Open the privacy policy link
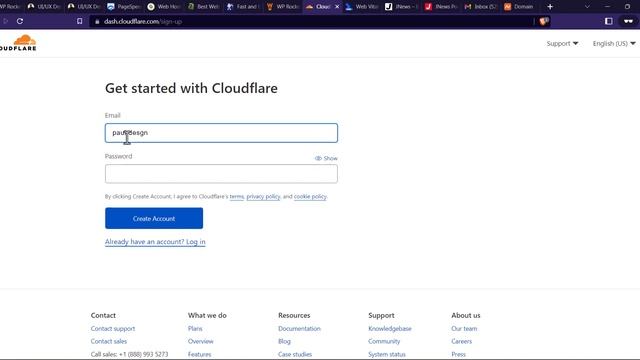The image size is (640, 360). 263,196
